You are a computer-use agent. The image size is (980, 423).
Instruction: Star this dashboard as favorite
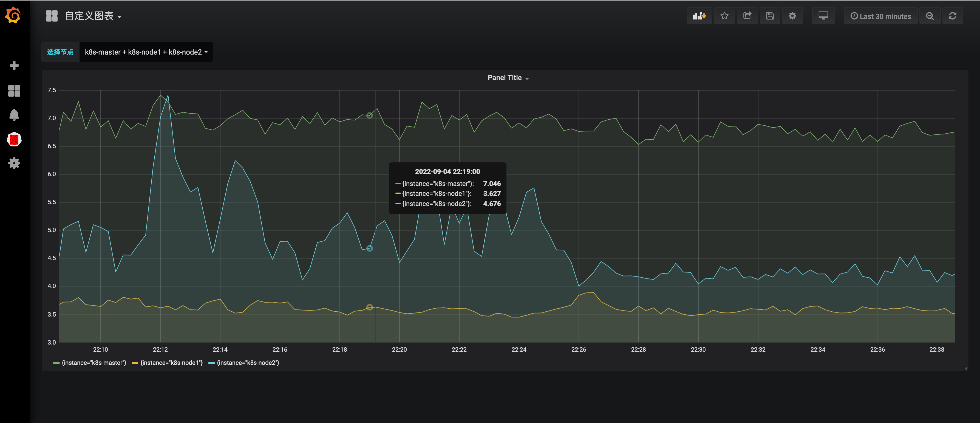point(724,16)
